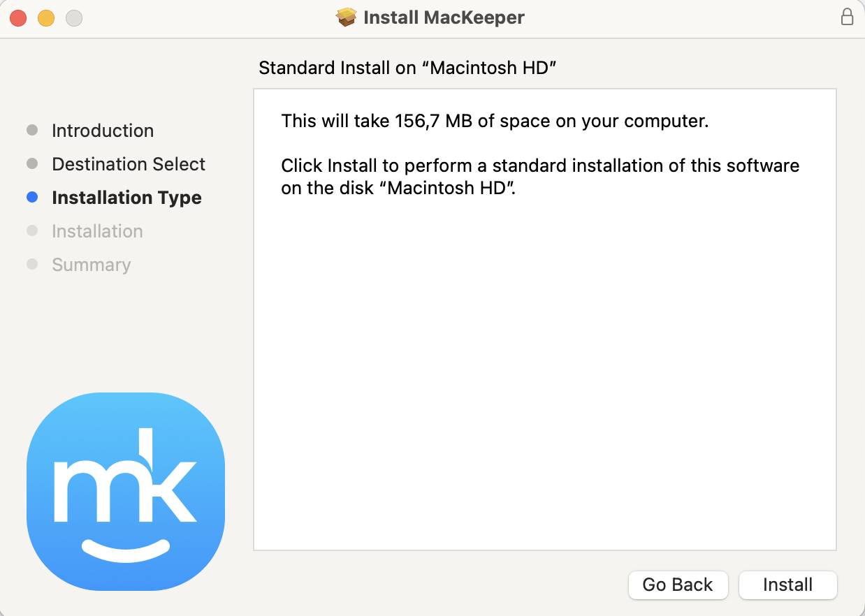Screen dimensions: 865x616
Task: Select the Destination Select step
Action: coord(128,163)
